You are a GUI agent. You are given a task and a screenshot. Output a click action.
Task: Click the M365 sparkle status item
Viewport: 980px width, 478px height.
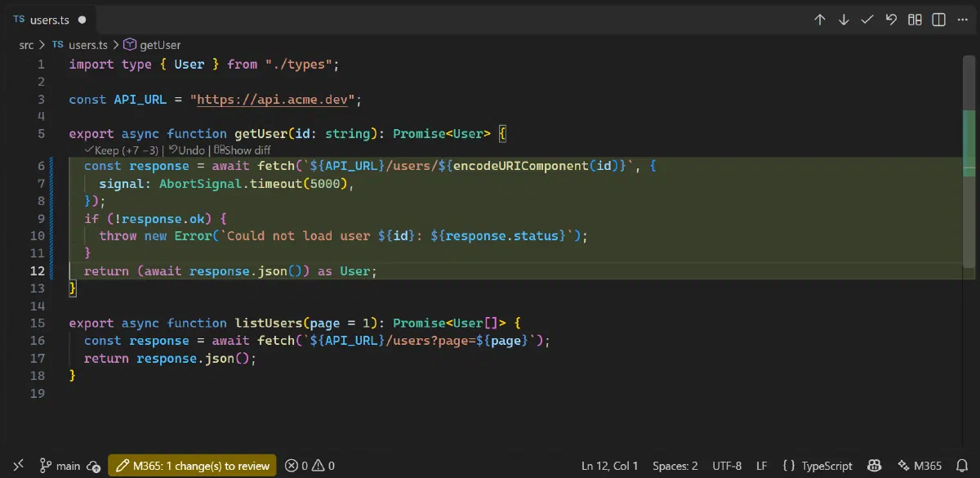920,466
